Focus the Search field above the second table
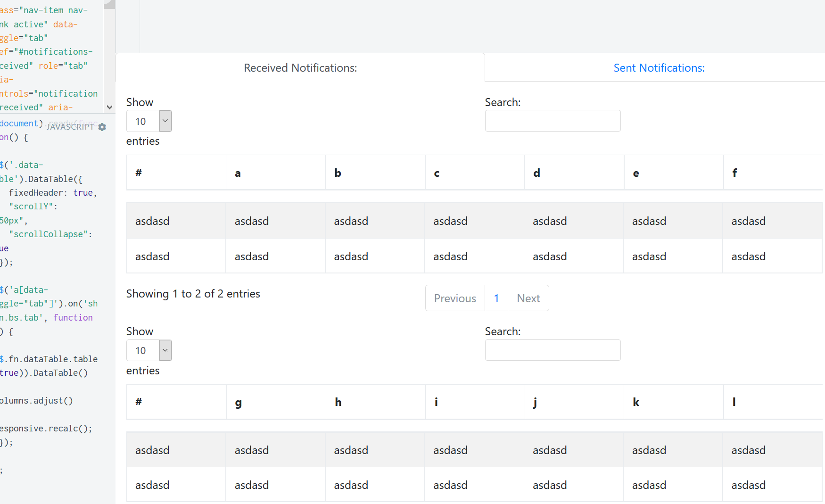The image size is (825, 504). (553, 350)
